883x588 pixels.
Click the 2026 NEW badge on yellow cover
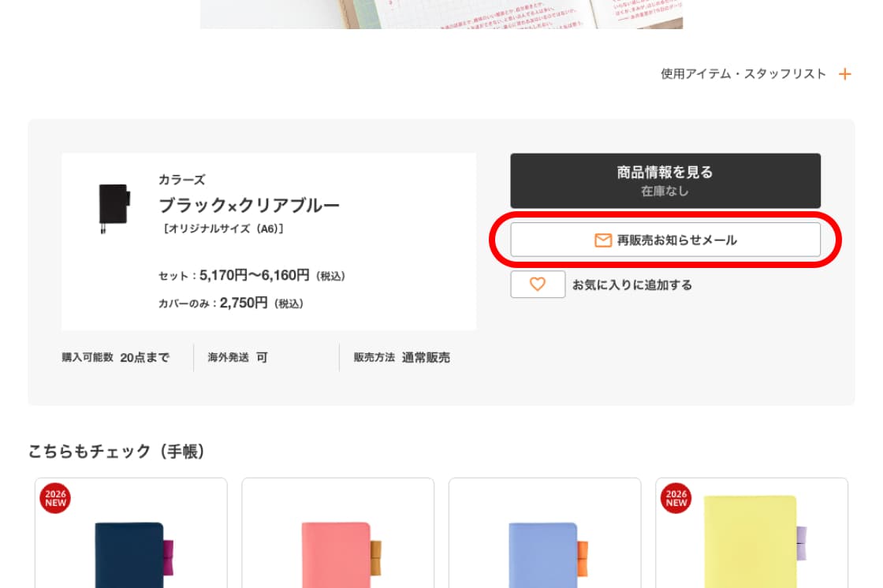click(676, 498)
